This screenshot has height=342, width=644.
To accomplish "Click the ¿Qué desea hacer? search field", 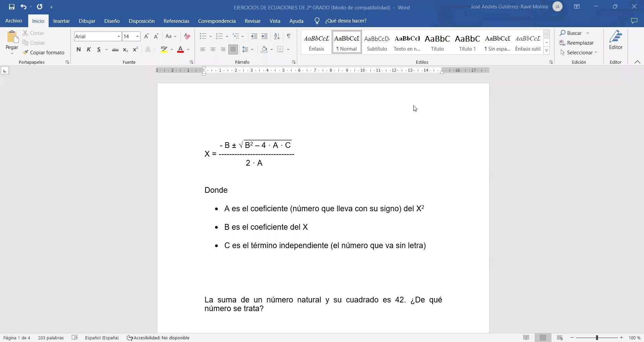I will pyautogui.click(x=345, y=21).
